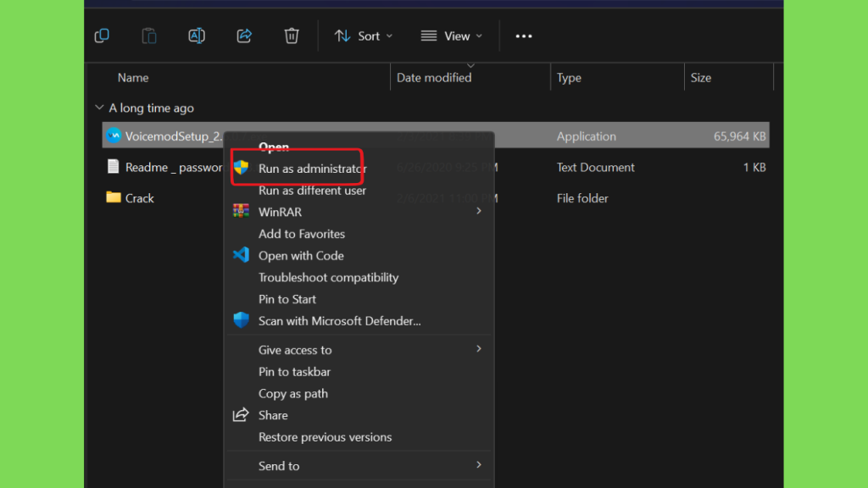
Task: Choose Pin to Start
Action: tap(287, 299)
